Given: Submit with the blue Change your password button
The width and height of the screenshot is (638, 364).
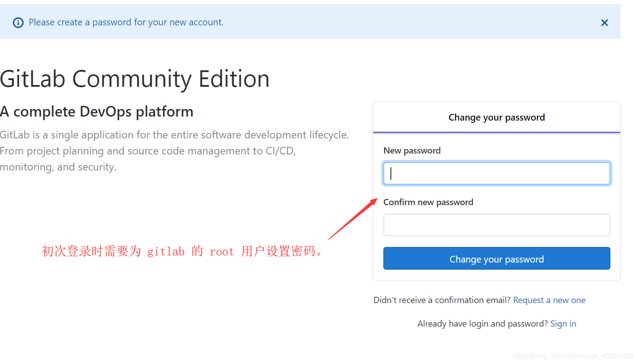Looking at the screenshot, I should coord(496,259).
